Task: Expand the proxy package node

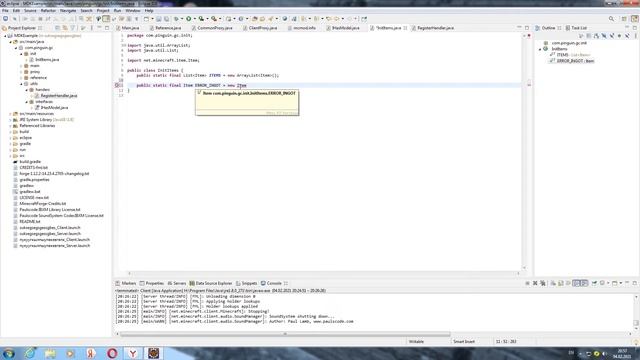Action: click(21, 72)
